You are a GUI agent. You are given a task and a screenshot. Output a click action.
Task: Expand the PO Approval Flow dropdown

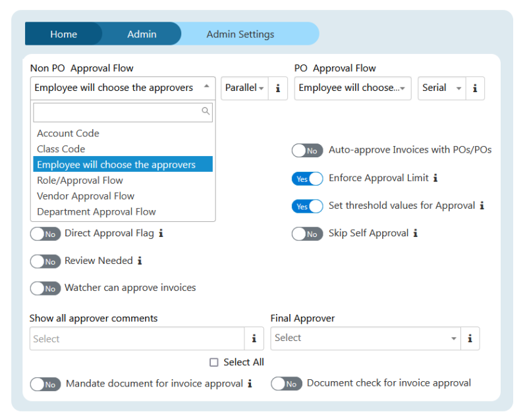point(352,88)
